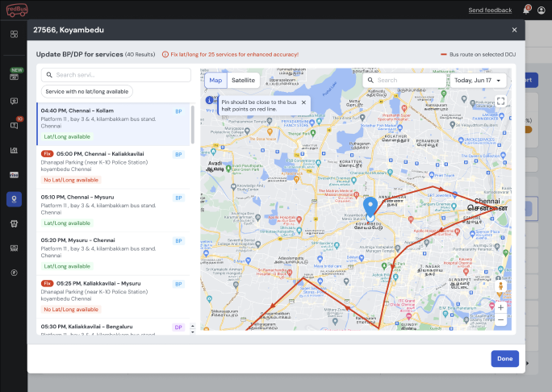Click the Fix badge on 05:00 PM service
This screenshot has height=392, width=552.
coord(47,154)
